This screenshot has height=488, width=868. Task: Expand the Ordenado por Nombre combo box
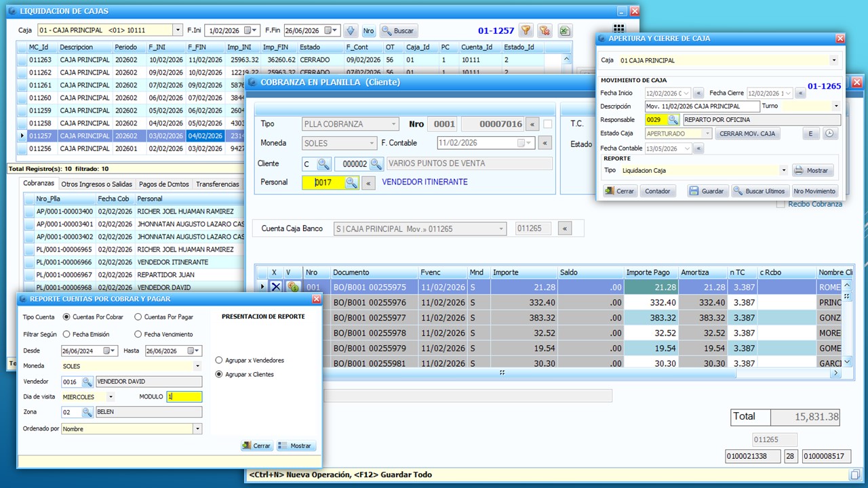[197, 428]
